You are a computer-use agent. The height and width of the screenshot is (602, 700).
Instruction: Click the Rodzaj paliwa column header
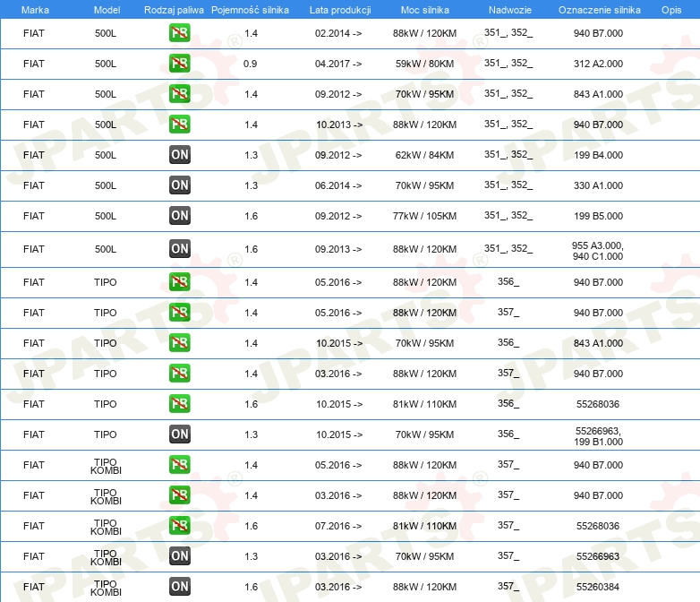(x=174, y=10)
